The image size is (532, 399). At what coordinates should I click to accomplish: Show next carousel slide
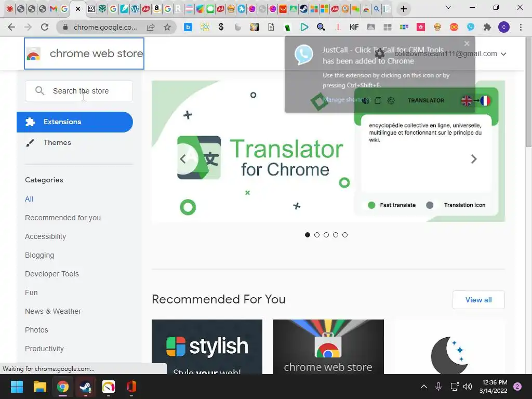[474, 159]
